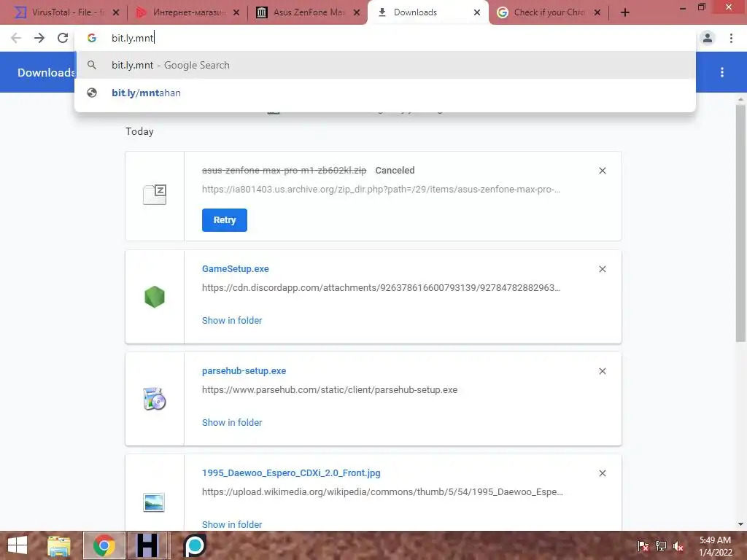Open the Chrome profile avatar
This screenshot has height=560, width=747.
708,38
